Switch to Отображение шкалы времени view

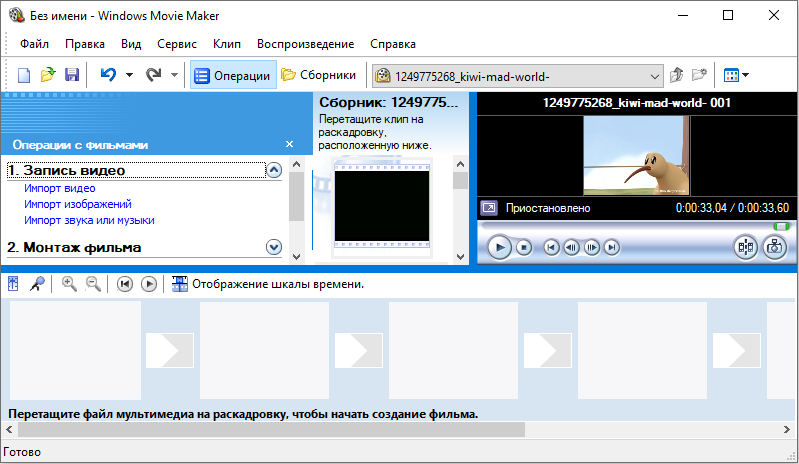click(x=268, y=284)
